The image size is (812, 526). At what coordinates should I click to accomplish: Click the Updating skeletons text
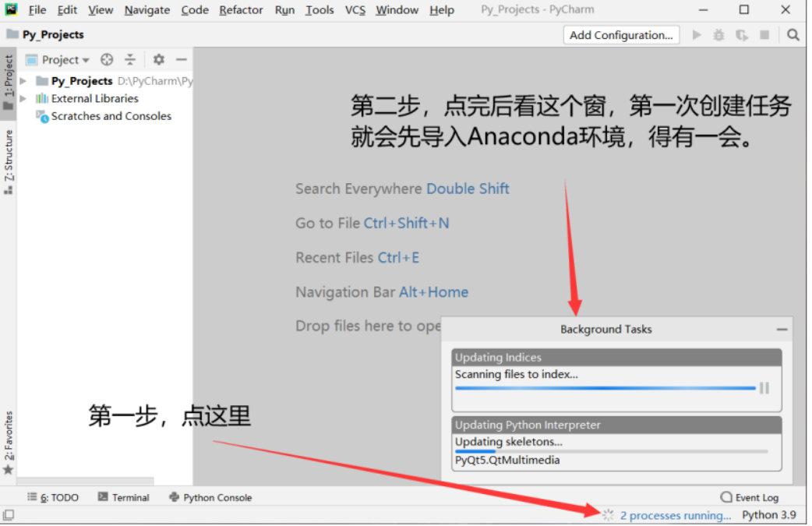[x=509, y=442]
